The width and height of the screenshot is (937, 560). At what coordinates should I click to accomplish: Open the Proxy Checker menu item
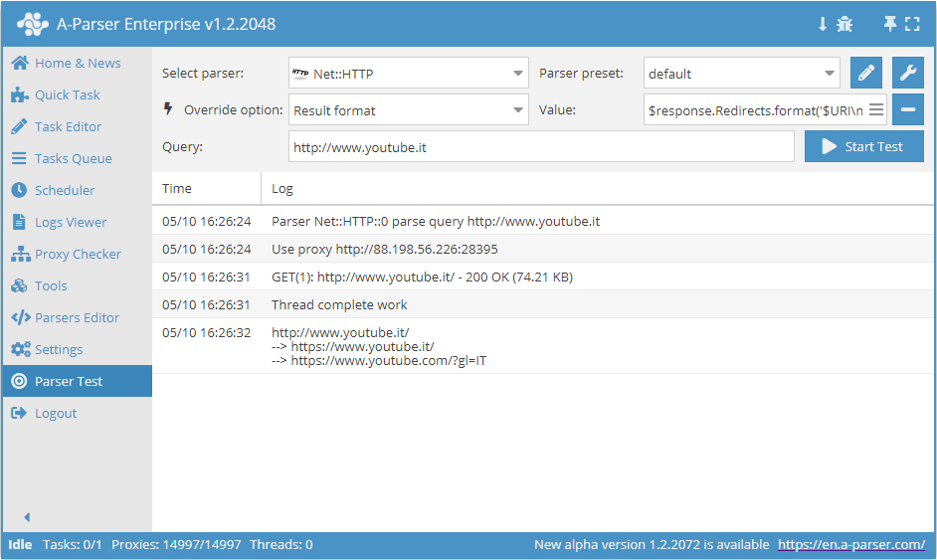coord(78,255)
